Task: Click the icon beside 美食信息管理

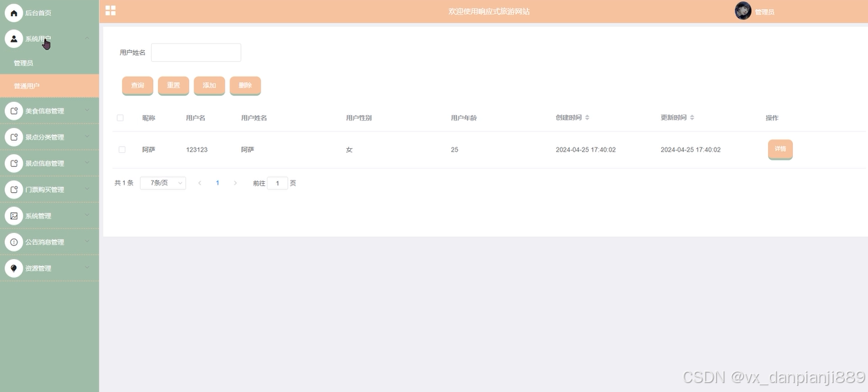Action: pyautogui.click(x=14, y=111)
